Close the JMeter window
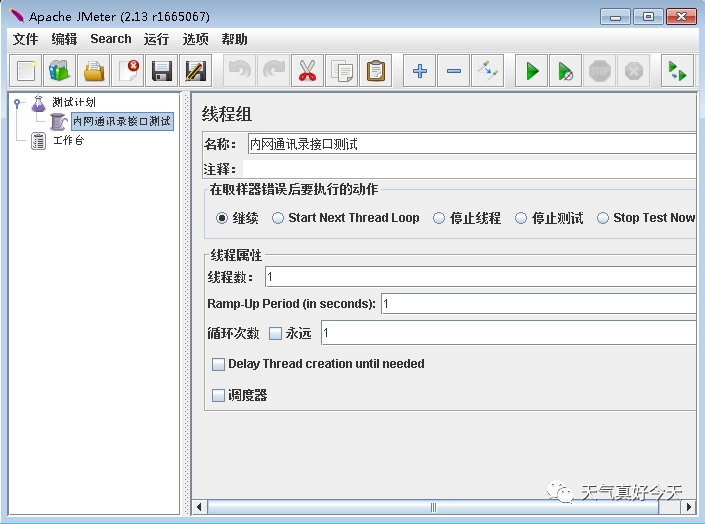The height and width of the screenshot is (524, 705). (x=681, y=17)
